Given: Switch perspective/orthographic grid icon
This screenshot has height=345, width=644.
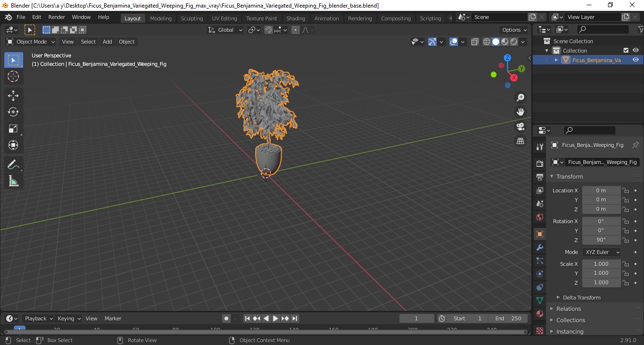Looking at the screenshot, I should (x=520, y=141).
